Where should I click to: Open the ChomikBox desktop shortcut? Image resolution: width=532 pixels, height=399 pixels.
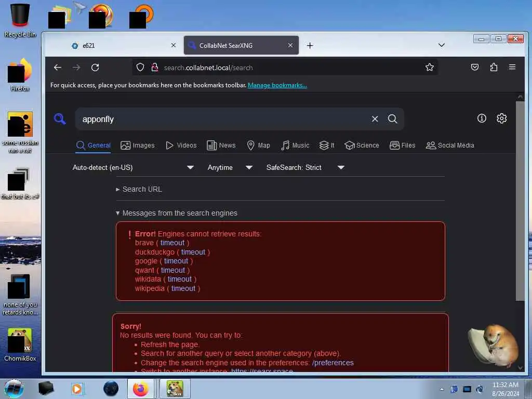(x=20, y=344)
